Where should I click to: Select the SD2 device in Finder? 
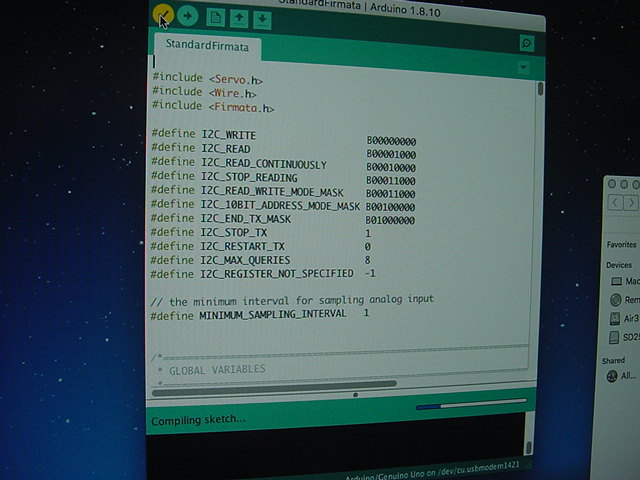(624, 337)
